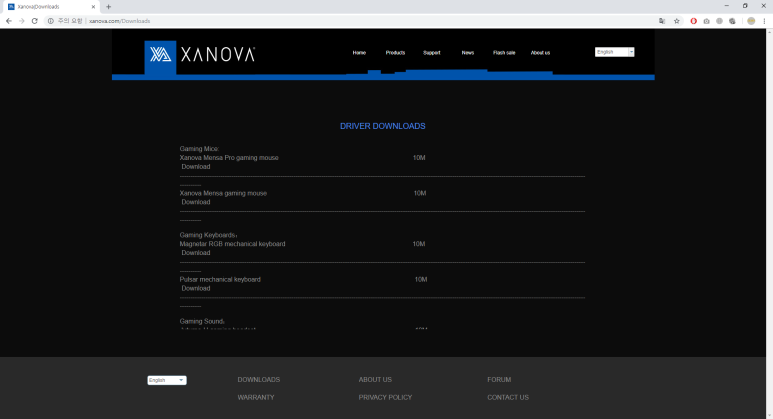The image size is (773, 419).
Task: Open the Chrome profile avatar
Action: pyautogui.click(x=751, y=21)
